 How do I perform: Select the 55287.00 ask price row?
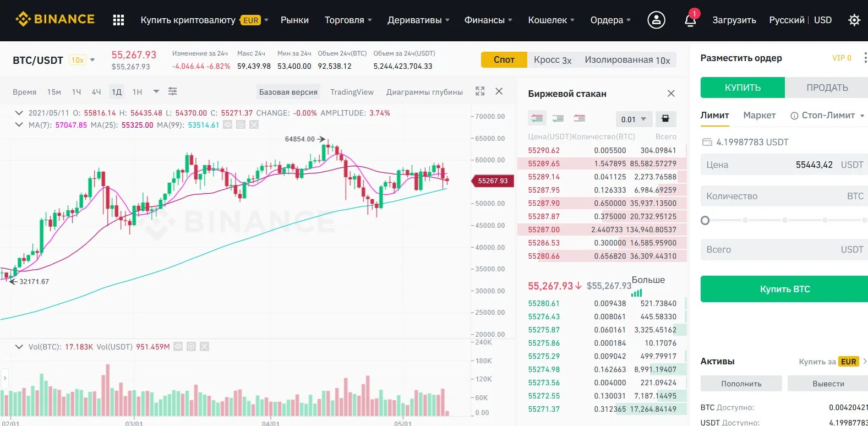pos(602,230)
